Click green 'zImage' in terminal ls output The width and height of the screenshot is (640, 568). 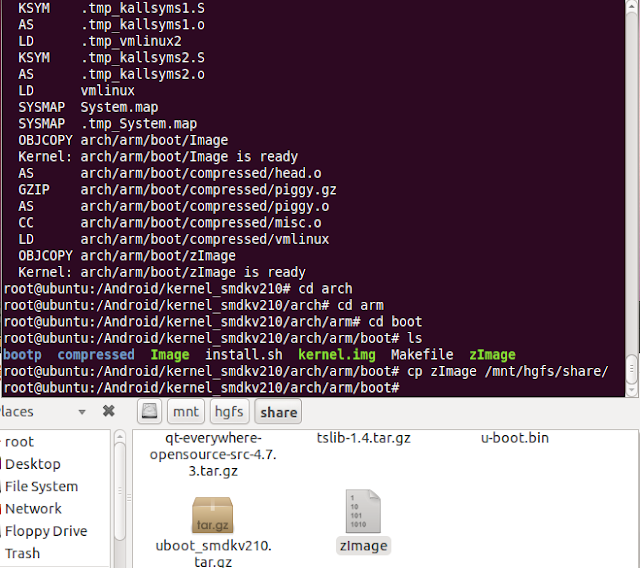(492, 355)
